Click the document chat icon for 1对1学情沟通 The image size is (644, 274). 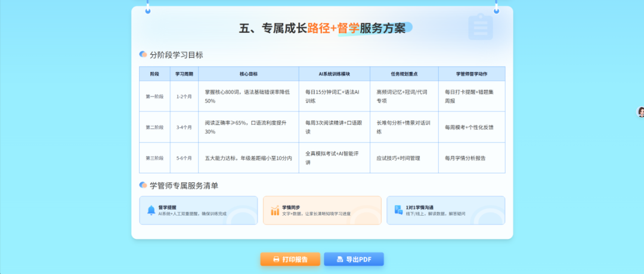coord(398,210)
